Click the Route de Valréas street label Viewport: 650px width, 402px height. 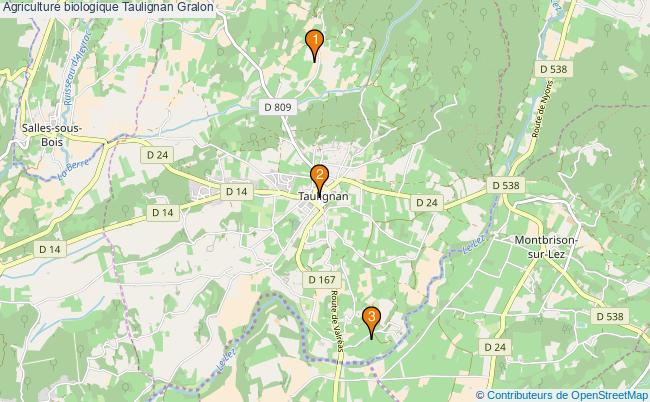point(337,321)
